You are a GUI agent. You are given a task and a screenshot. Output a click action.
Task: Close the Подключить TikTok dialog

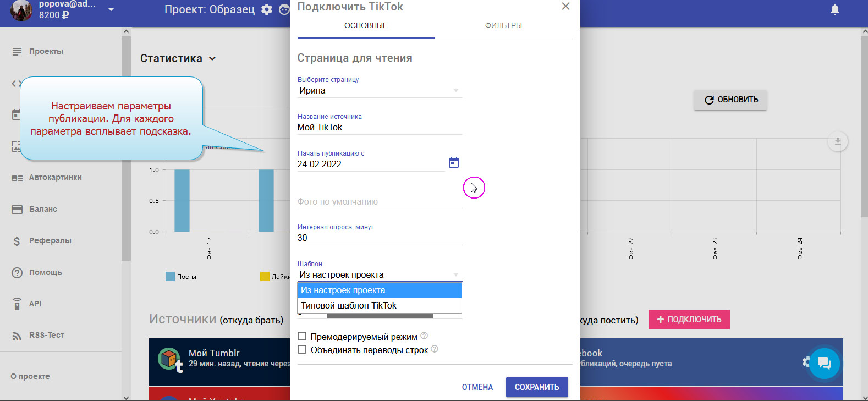565,7
